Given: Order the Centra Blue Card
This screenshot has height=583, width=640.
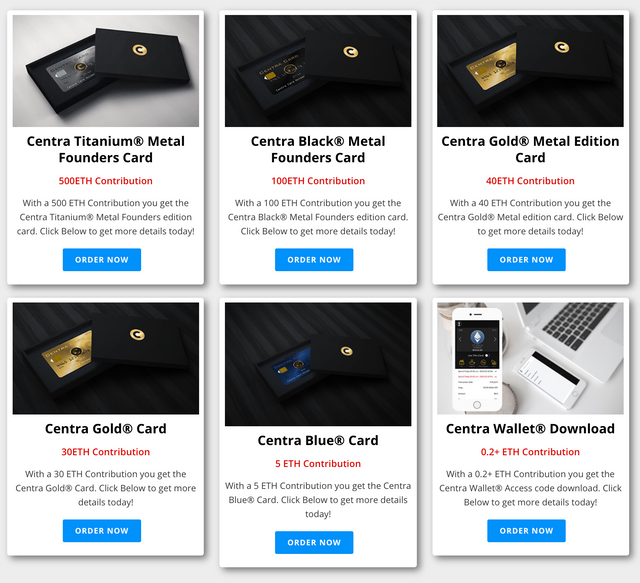Looking at the screenshot, I should click(x=314, y=543).
